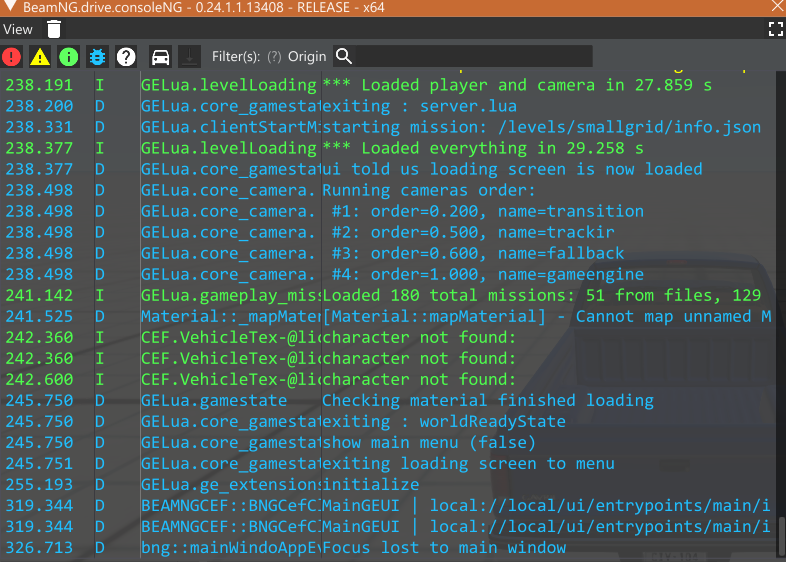Click the bng::mainWindoAppEv origin cell

pos(231,548)
